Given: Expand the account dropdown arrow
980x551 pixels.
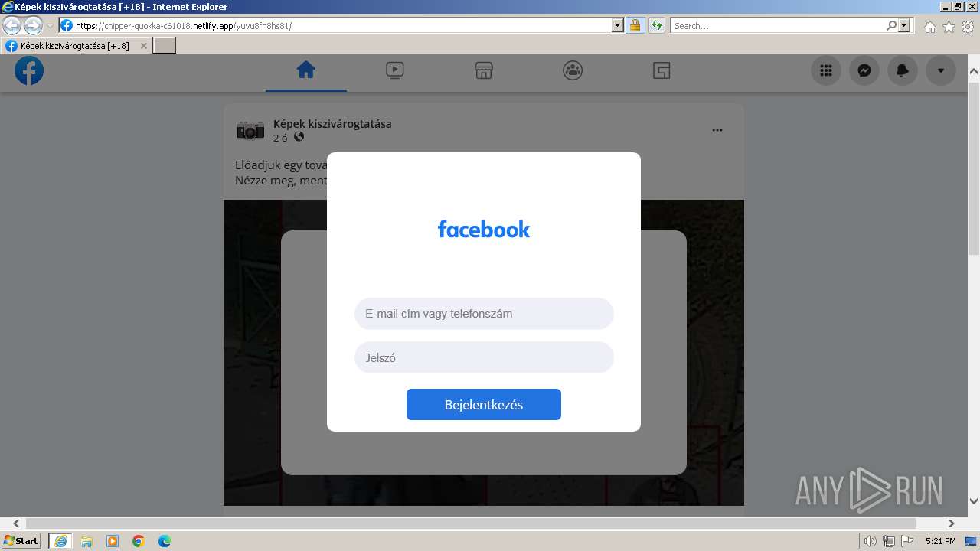Looking at the screenshot, I should 941,70.
